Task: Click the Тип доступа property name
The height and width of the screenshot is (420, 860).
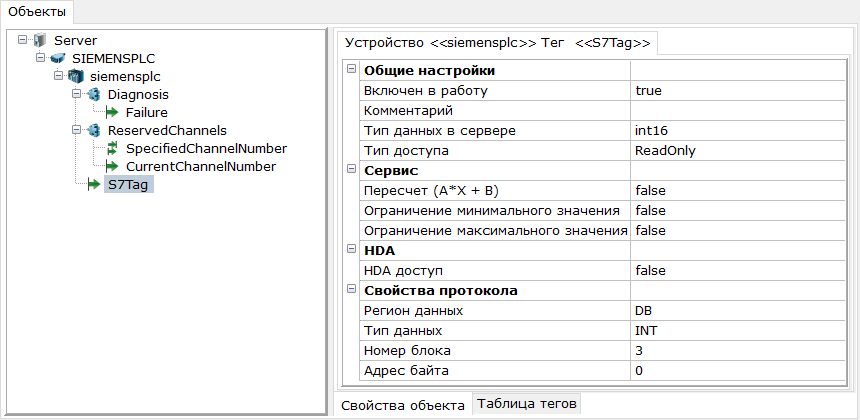Action: pos(406,151)
